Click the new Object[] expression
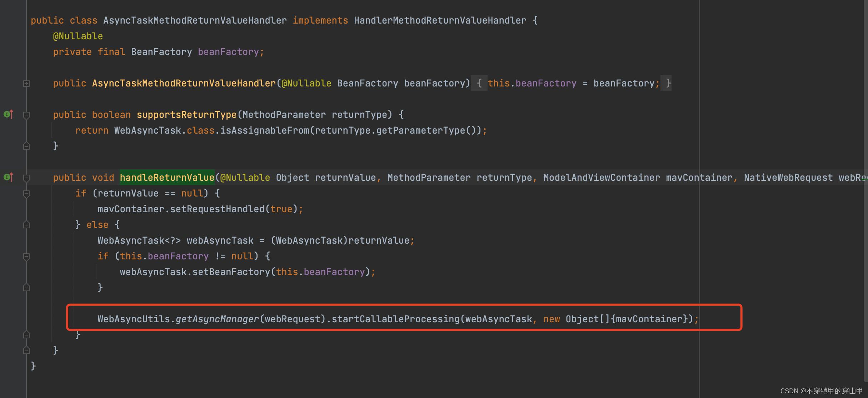Image resolution: width=868 pixels, height=398 pixels. [x=577, y=319]
